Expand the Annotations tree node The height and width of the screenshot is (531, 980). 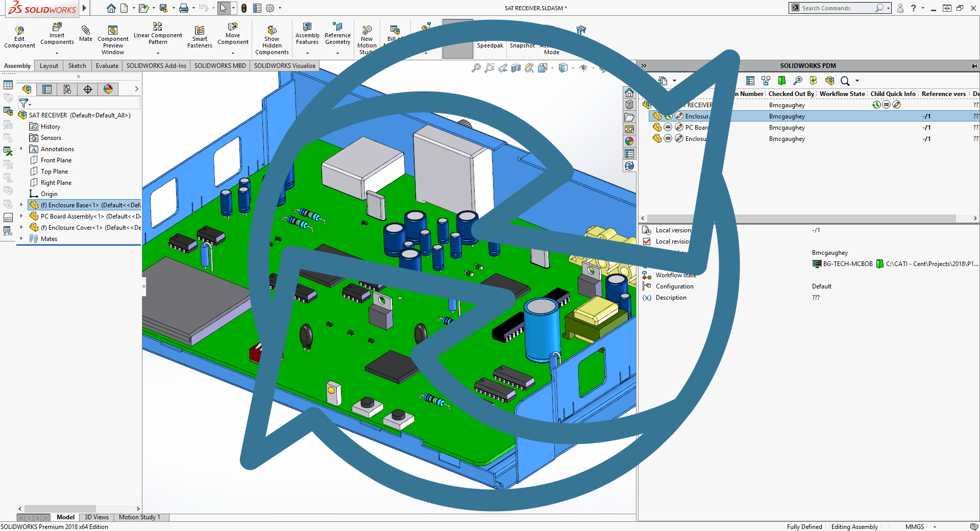pyautogui.click(x=20, y=149)
